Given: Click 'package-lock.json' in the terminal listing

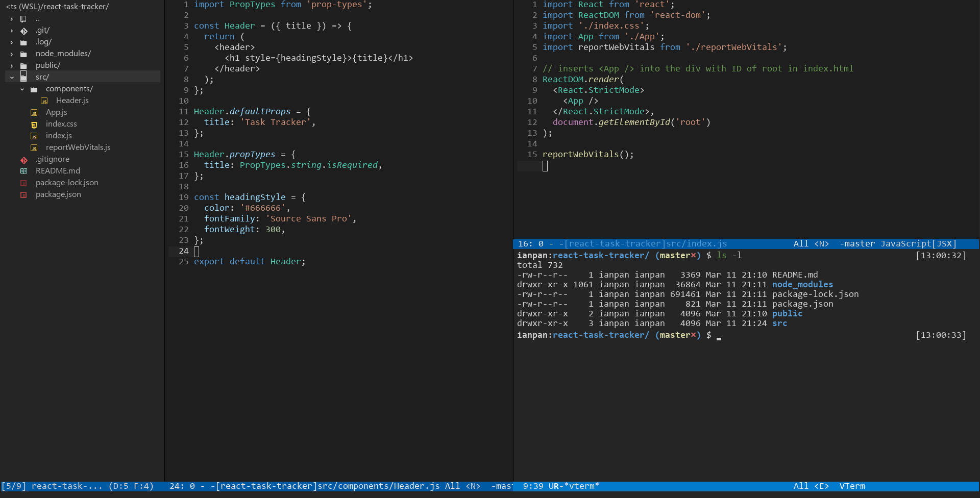Looking at the screenshot, I should (815, 294).
